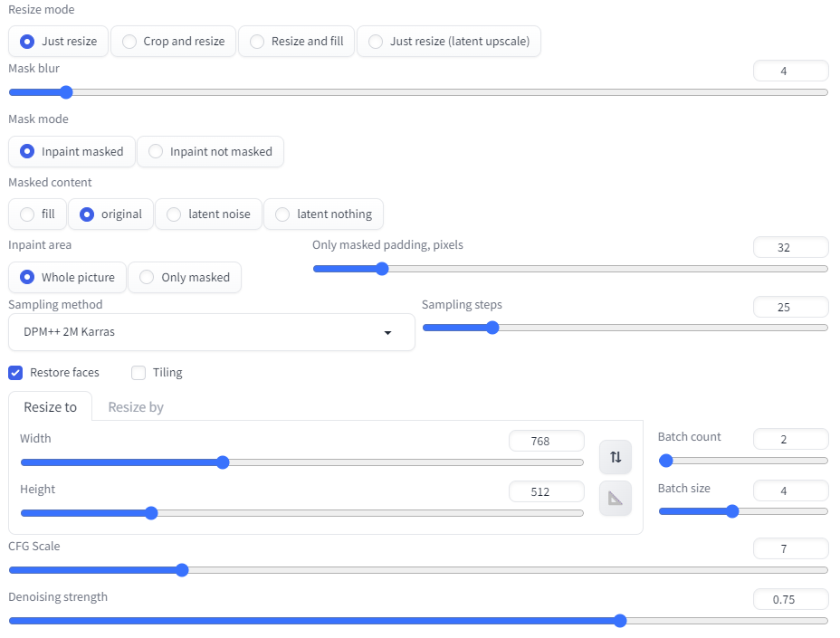Click the Height slider track

(302, 513)
